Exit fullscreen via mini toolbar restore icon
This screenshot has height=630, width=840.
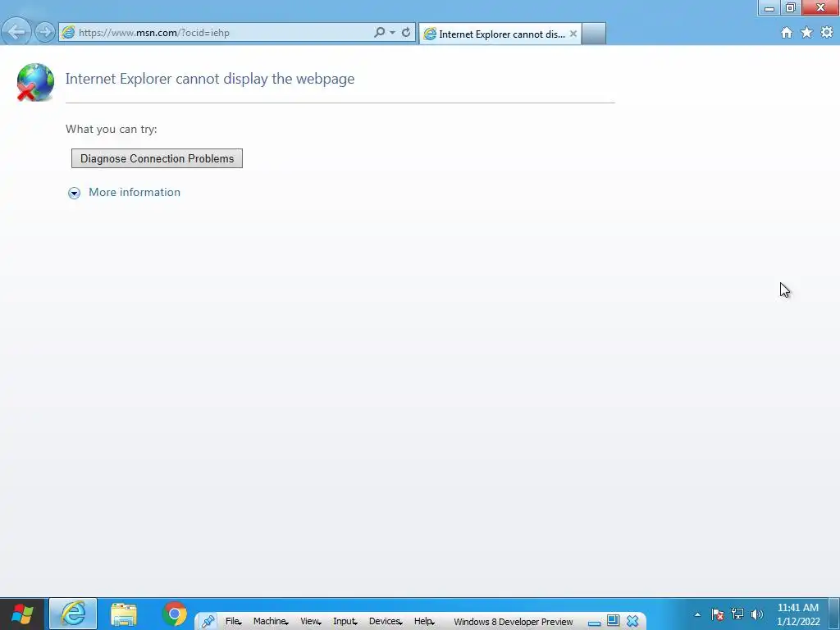[613, 621]
